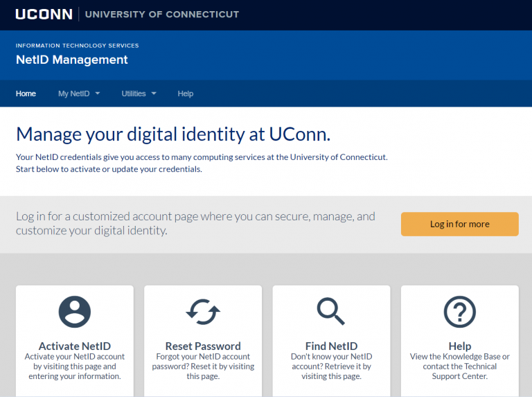The image size is (532, 397).
Task: Open the Activate NetID card heading
Action: tap(75, 346)
